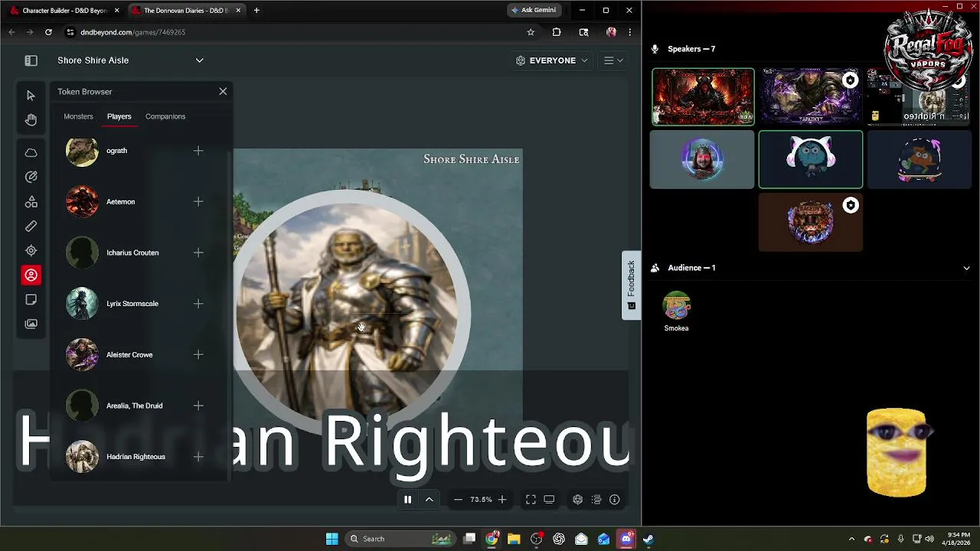Open browser extensions puzzle icon

[x=557, y=32]
